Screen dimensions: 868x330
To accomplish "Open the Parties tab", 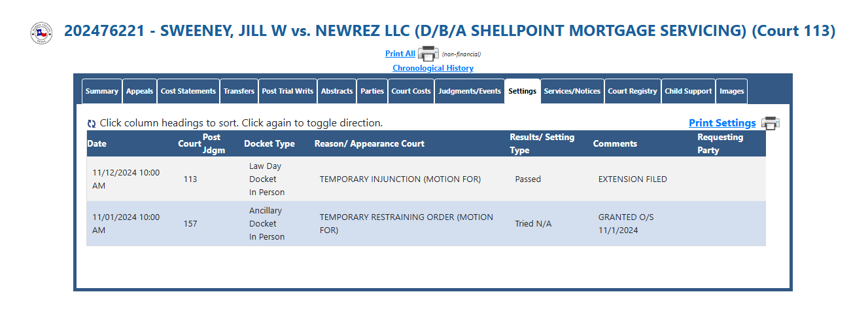I will [372, 92].
